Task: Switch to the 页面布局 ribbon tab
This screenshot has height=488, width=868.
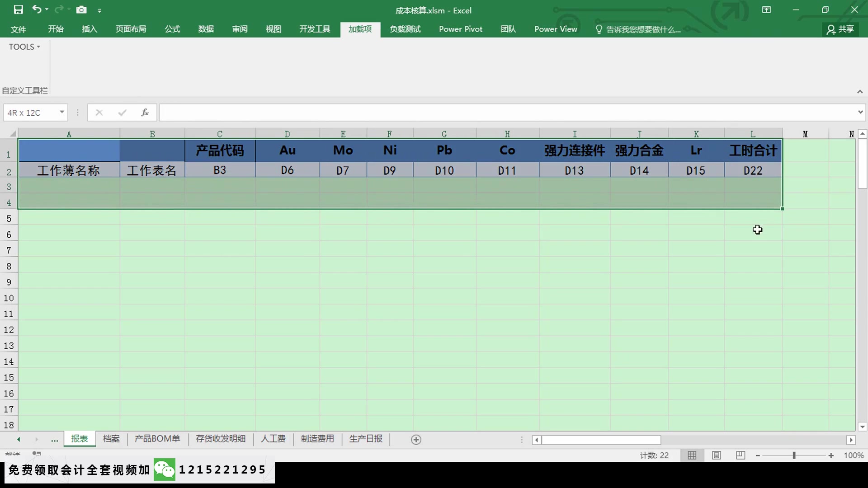Action: [x=131, y=29]
